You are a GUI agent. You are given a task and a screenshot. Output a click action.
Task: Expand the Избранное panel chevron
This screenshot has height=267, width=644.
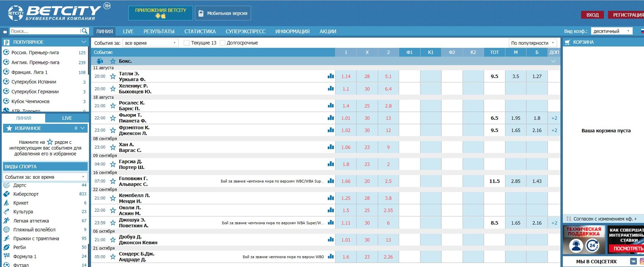83,128
